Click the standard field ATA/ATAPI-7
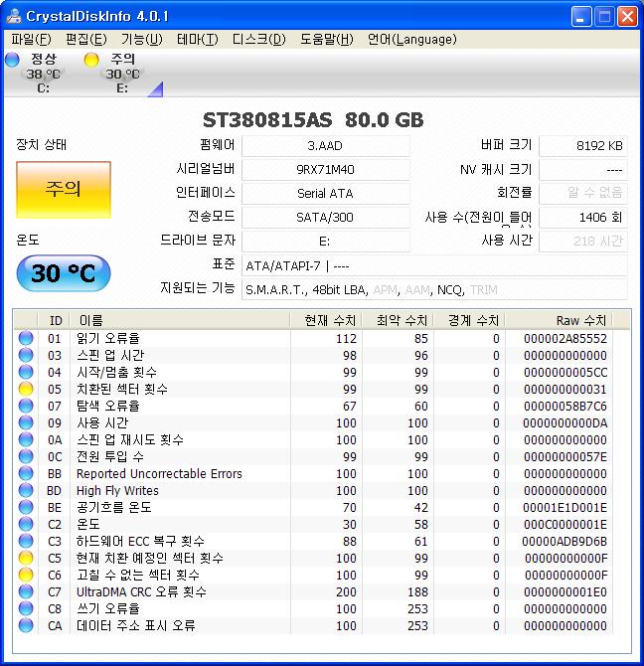Screen dimensions: 644x666 [x=434, y=265]
